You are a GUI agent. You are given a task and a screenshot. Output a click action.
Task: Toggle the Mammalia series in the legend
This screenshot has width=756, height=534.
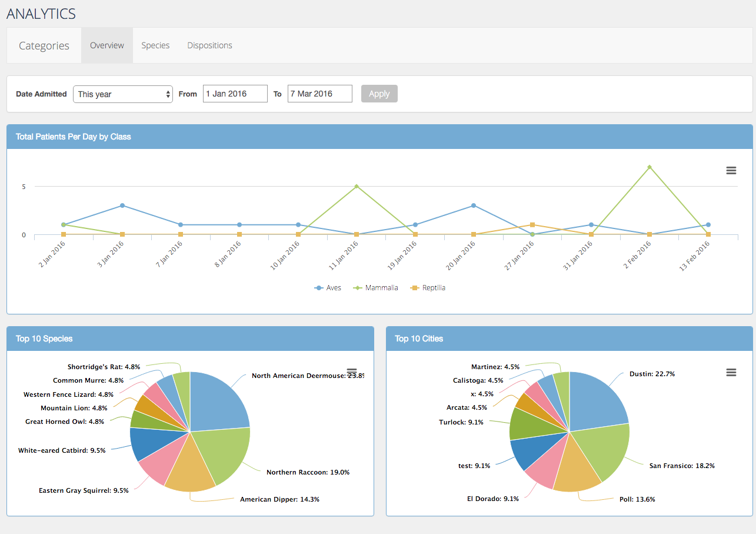click(x=375, y=288)
